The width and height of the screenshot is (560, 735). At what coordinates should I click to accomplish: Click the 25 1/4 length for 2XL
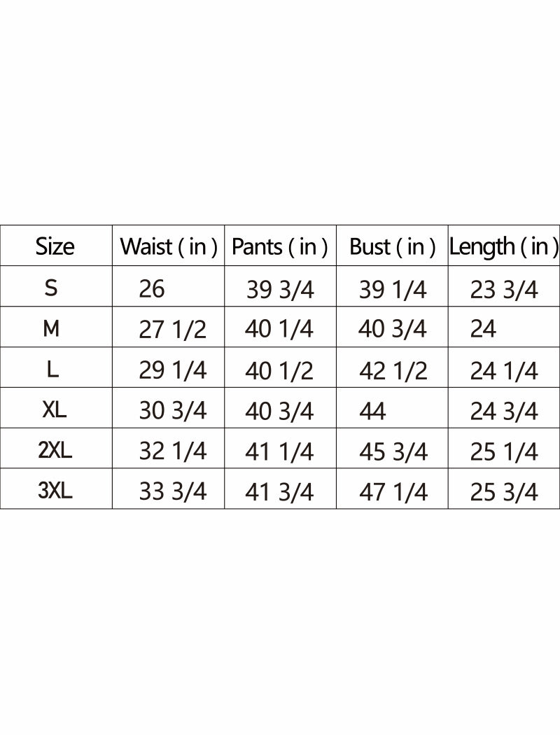pyautogui.click(x=504, y=451)
